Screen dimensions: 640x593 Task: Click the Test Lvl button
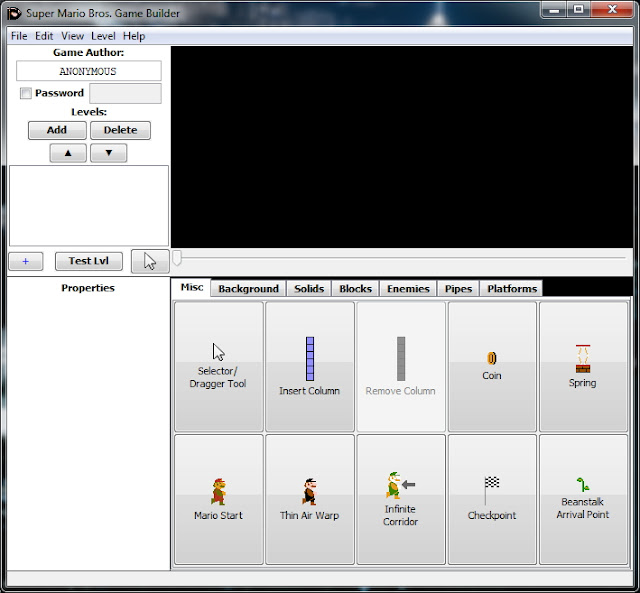pyautogui.click(x=89, y=261)
